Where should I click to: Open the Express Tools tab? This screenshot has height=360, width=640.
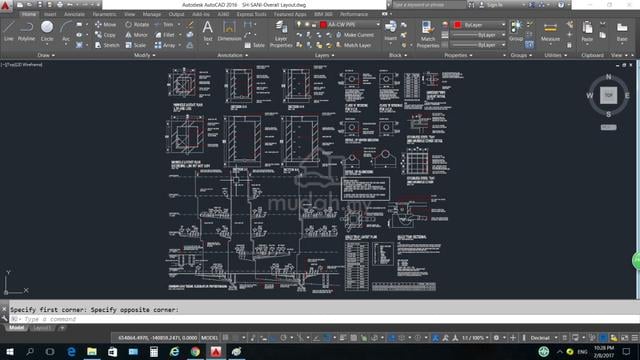[x=251, y=14]
